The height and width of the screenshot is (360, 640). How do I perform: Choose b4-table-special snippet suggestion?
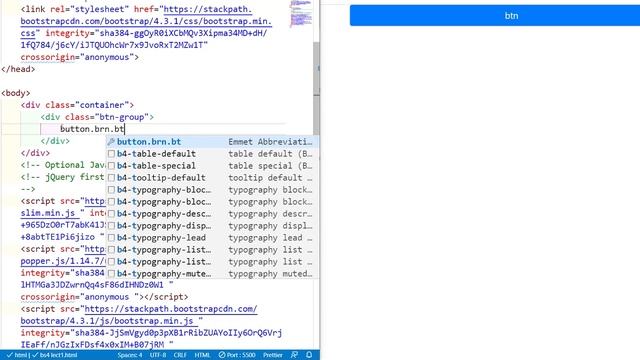pos(212,166)
